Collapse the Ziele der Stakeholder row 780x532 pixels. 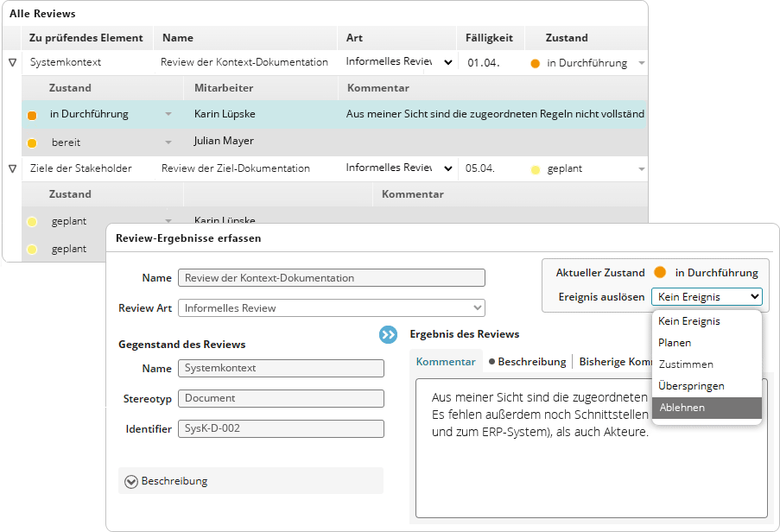point(13,169)
